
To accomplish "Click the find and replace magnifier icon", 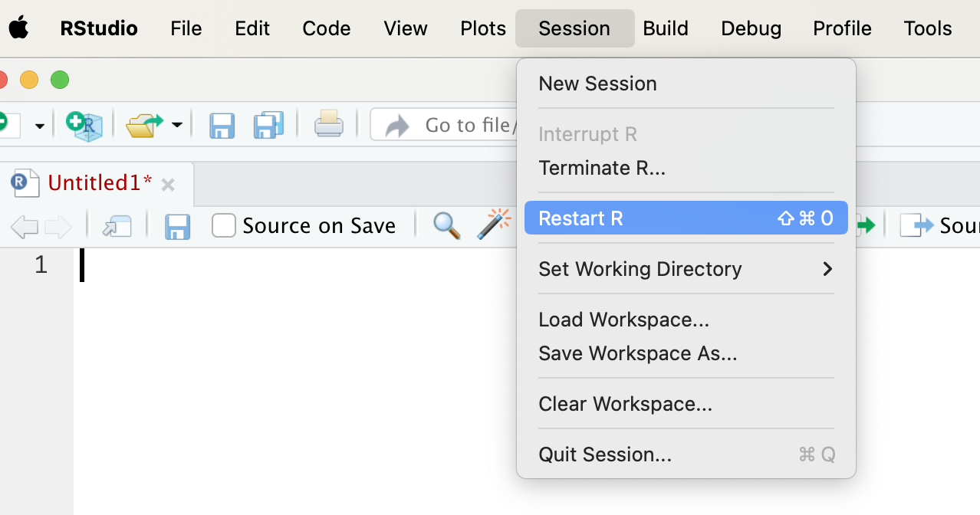I will point(446,225).
